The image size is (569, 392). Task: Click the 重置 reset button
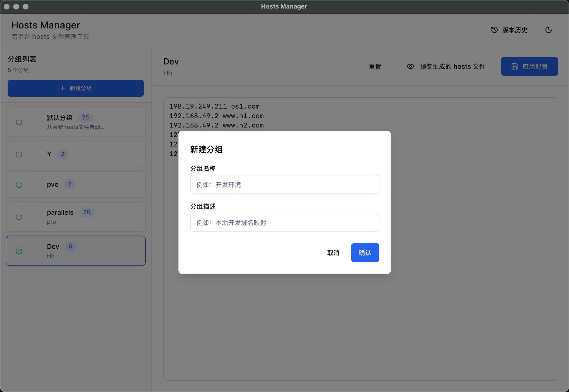coord(375,66)
